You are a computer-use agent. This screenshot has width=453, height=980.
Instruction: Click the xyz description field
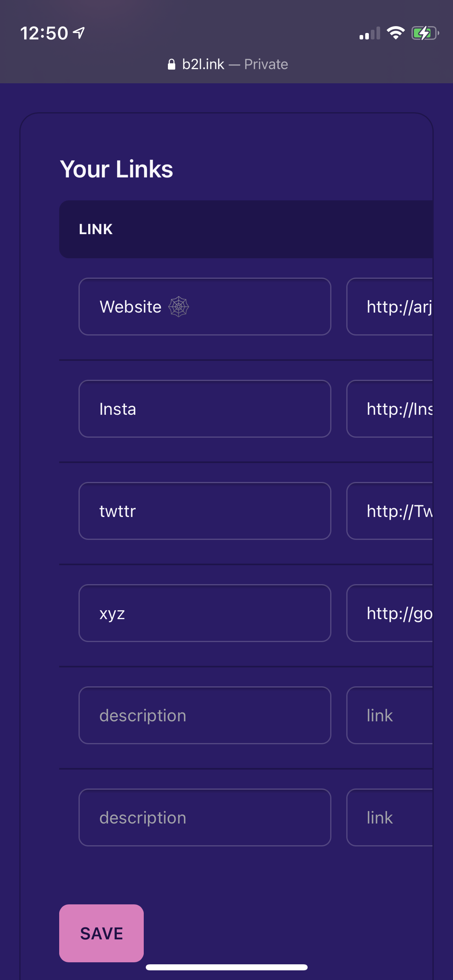(x=205, y=613)
